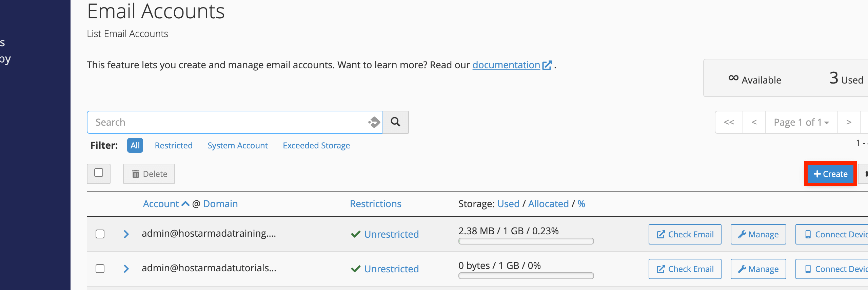Click Unrestricted link for admin@hostarmadatutorials
The width and height of the screenshot is (868, 290).
392,269
